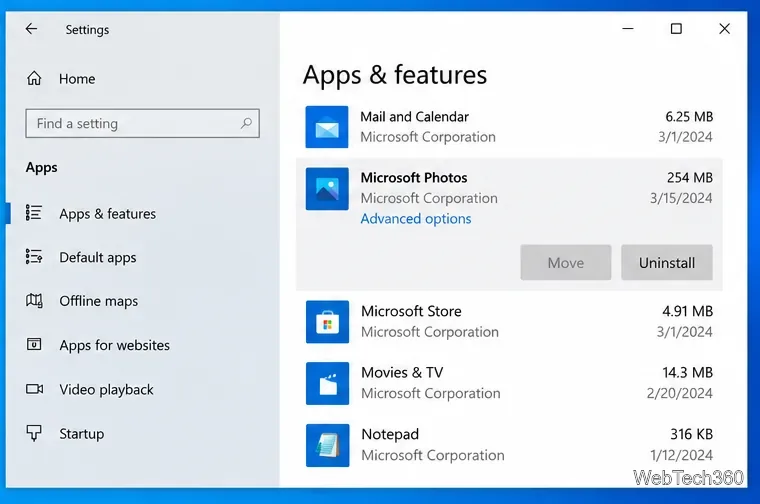Click the Move button for Photos
Viewport: 760px width, 504px height.
[x=566, y=263]
